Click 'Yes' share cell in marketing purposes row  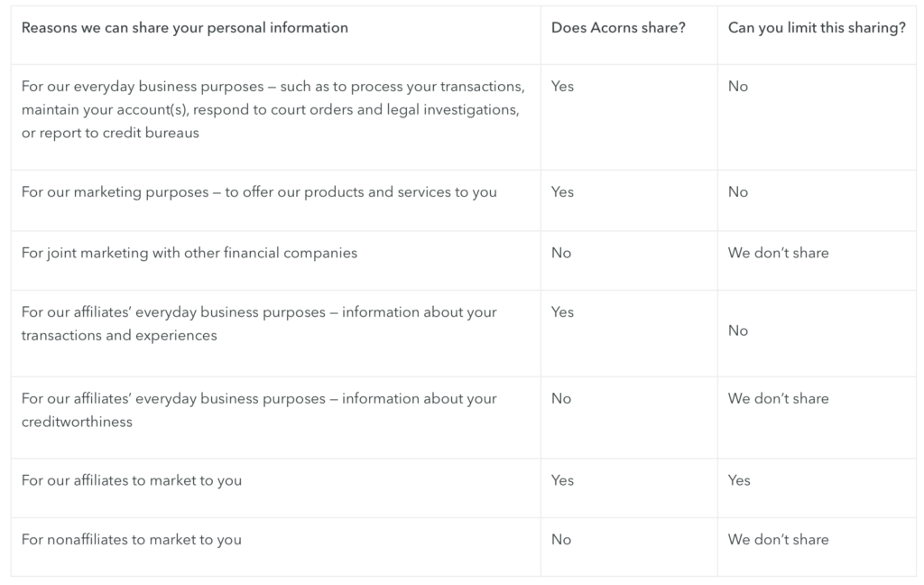tap(562, 192)
